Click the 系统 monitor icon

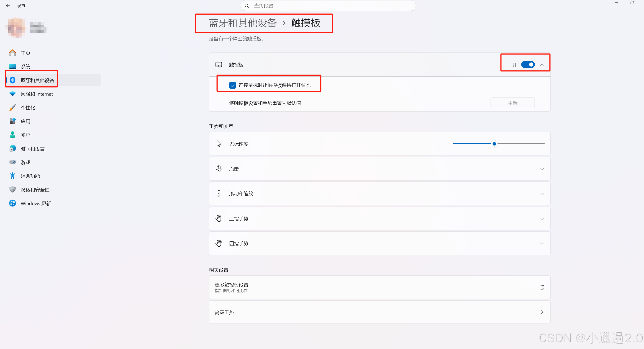pos(13,66)
